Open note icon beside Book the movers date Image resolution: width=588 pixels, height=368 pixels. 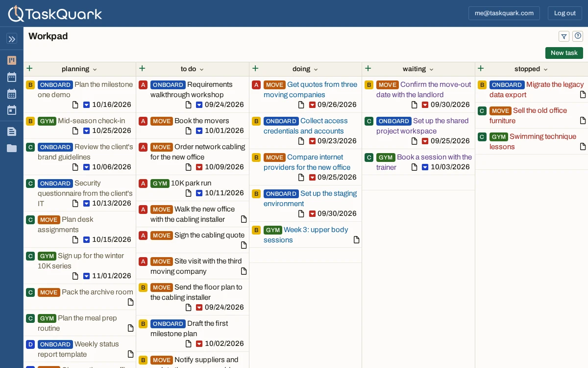[189, 131]
